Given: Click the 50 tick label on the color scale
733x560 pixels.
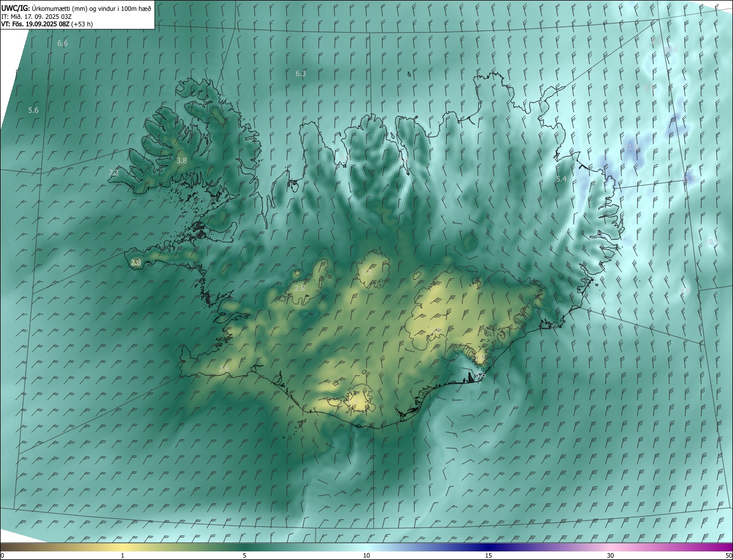Looking at the screenshot, I should click(x=728, y=555).
